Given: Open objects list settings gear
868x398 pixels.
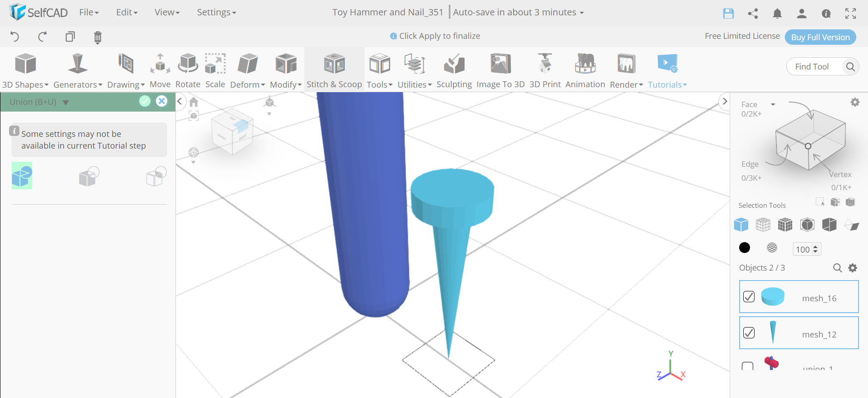Looking at the screenshot, I should coord(853,268).
